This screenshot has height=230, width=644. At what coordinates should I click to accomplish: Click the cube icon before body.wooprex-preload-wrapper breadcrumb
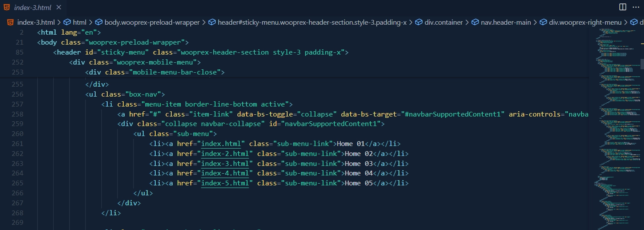pos(99,22)
